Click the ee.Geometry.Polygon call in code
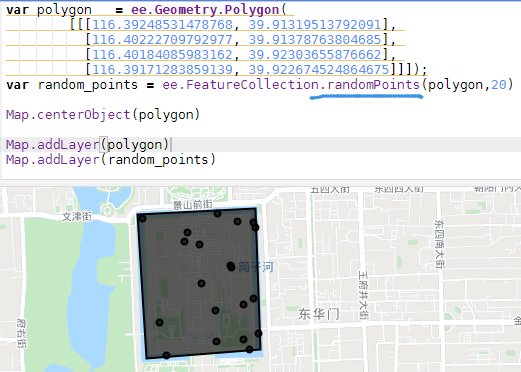Screen dimensions: 521x372 coord(205,10)
